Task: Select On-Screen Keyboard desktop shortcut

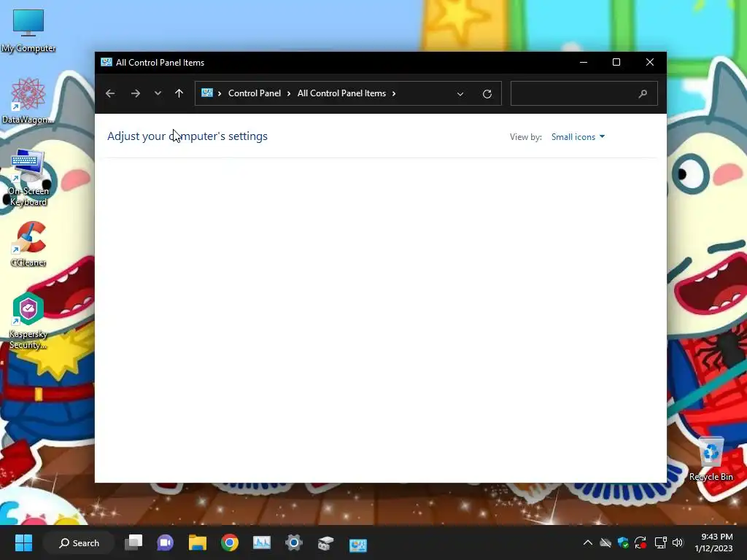Action: pos(28,178)
